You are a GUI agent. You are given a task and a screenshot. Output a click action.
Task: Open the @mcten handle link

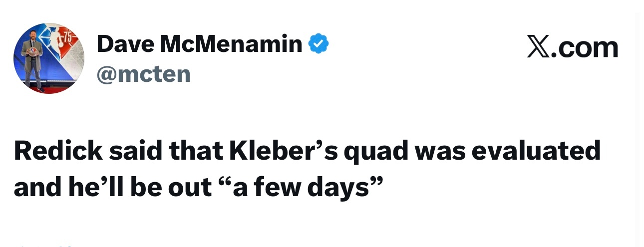[x=144, y=74]
